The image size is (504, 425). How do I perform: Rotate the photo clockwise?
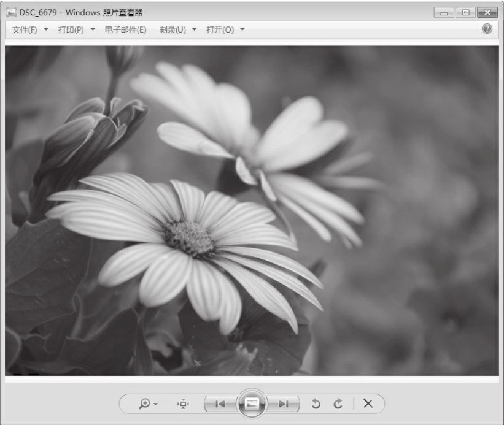[x=338, y=404]
